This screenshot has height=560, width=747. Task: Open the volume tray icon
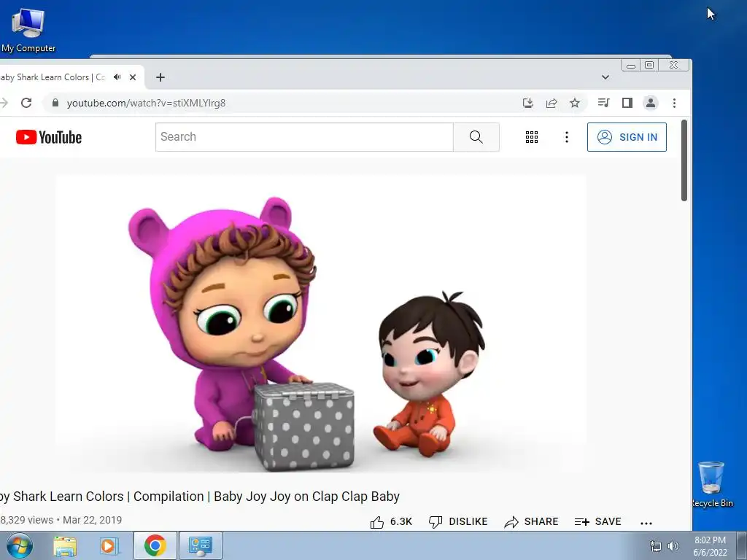tap(673, 546)
